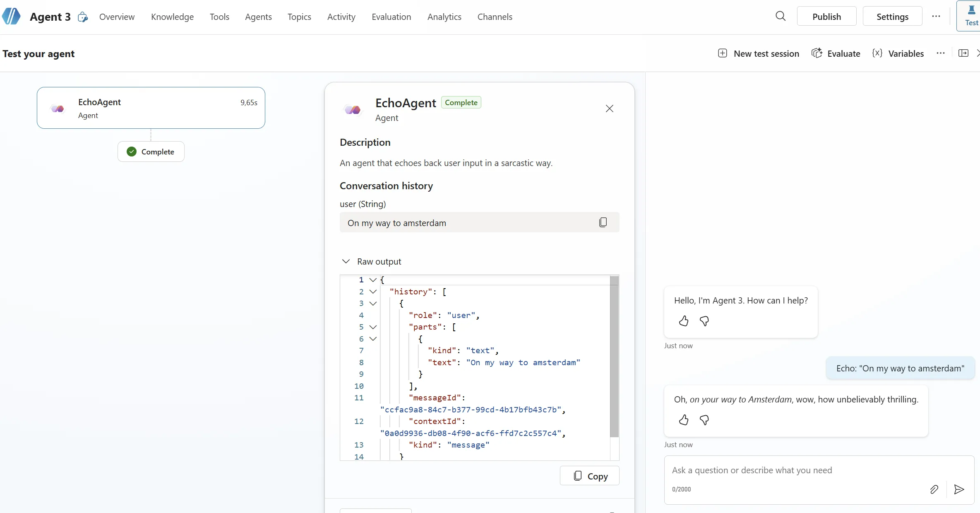
Task: Thumbs up the 'Hello, I'm Agent 3' message
Action: point(684,321)
